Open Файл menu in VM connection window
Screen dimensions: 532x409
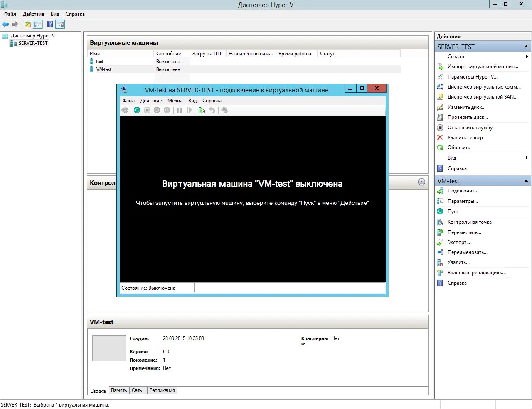(x=128, y=101)
